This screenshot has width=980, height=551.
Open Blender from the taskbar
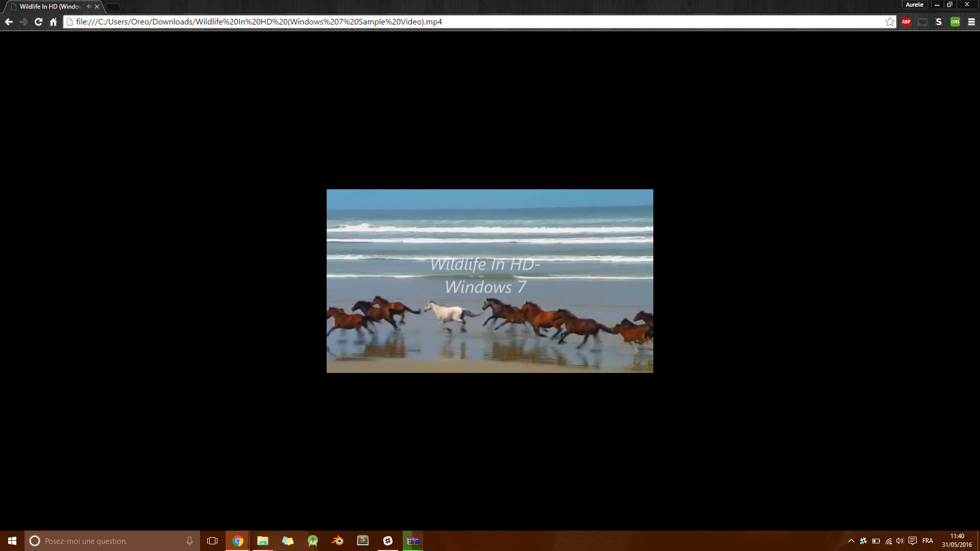click(338, 541)
